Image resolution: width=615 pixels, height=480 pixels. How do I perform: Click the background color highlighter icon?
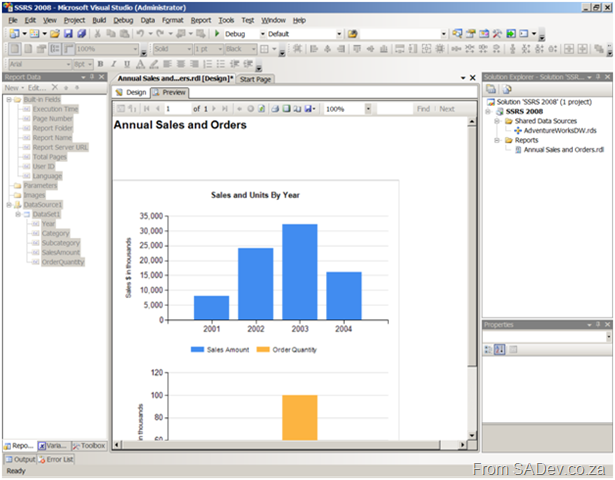point(154,64)
